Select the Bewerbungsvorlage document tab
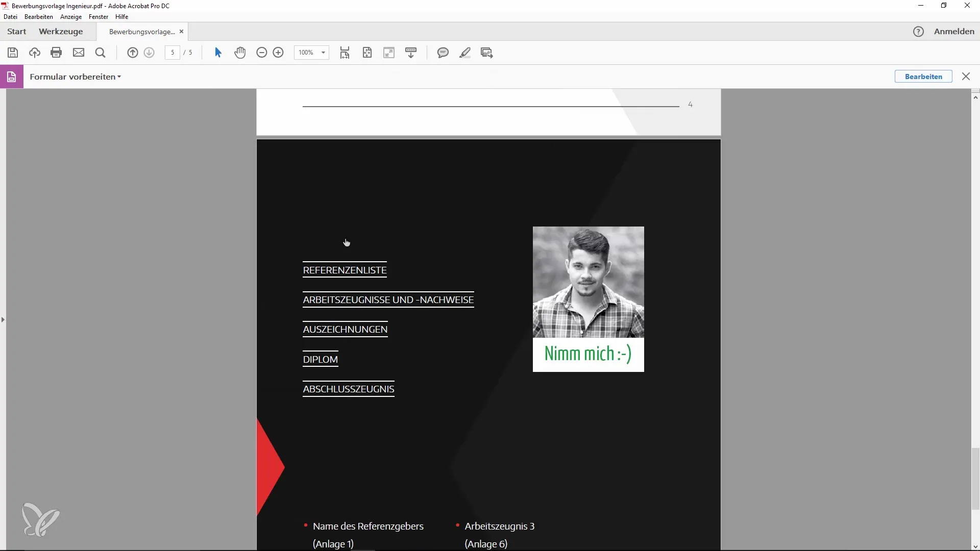Viewport: 980px width, 551px height. [142, 32]
